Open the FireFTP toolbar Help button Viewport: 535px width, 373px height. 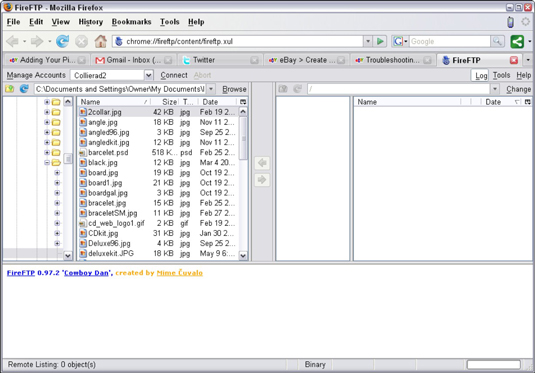(523, 75)
